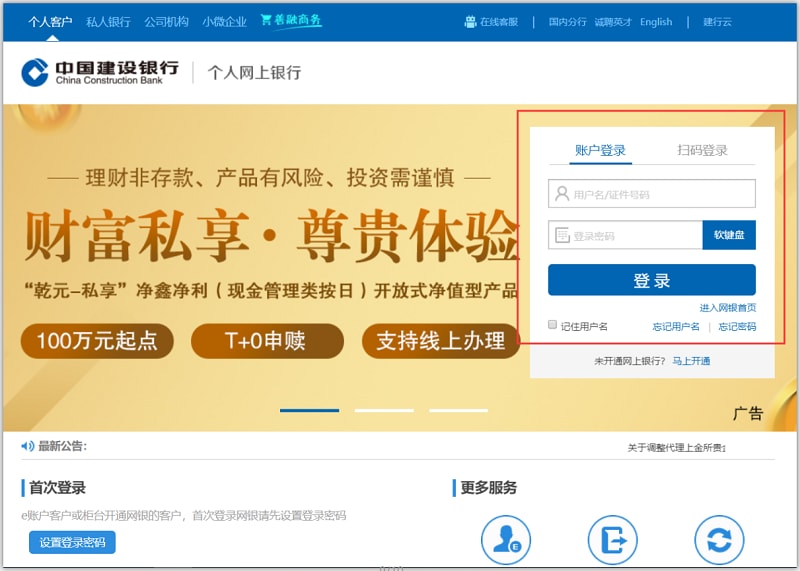Viewport: 800px width, 571px height.
Task: Open the 公司机构 menu item
Action: pyautogui.click(x=166, y=22)
